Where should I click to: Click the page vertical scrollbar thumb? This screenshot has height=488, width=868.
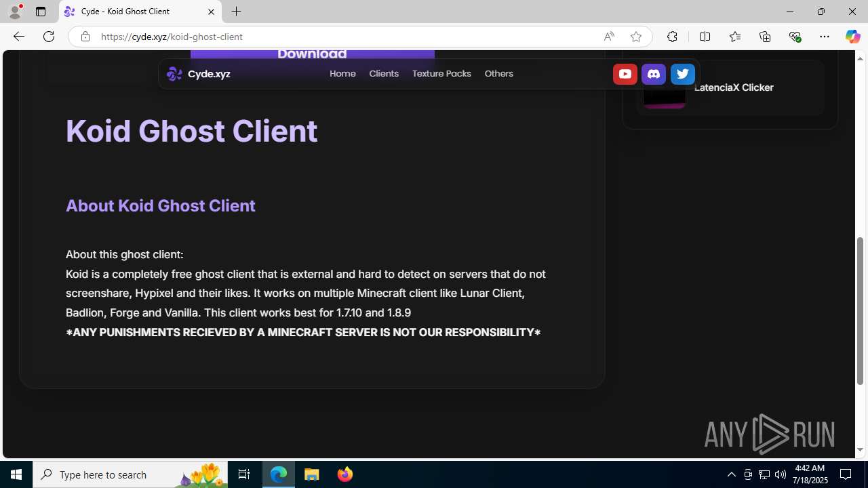[x=861, y=311]
